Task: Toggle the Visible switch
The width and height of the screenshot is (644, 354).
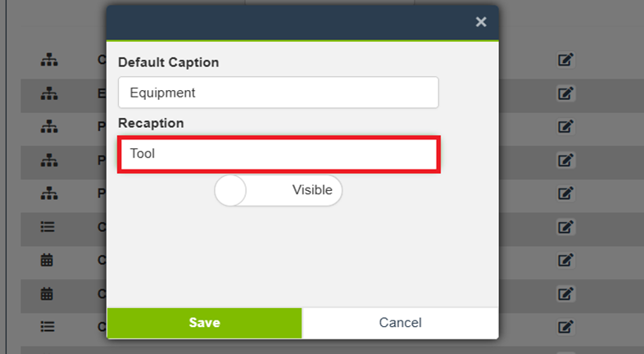Action: (x=278, y=190)
